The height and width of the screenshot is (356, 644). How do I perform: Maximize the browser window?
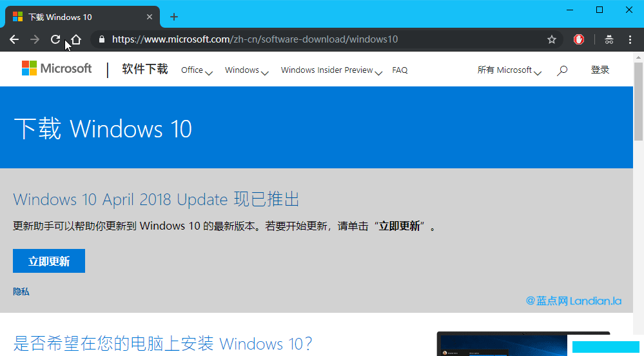(x=600, y=10)
